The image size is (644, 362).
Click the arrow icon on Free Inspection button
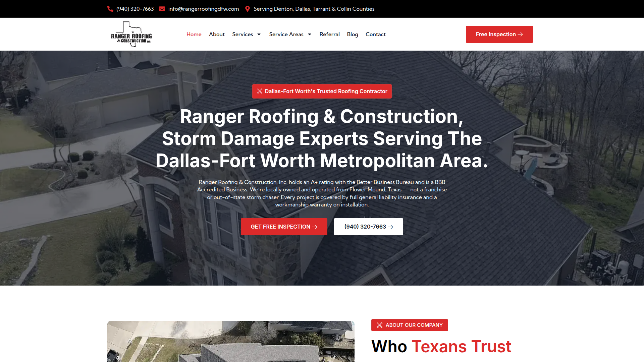[x=520, y=34]
